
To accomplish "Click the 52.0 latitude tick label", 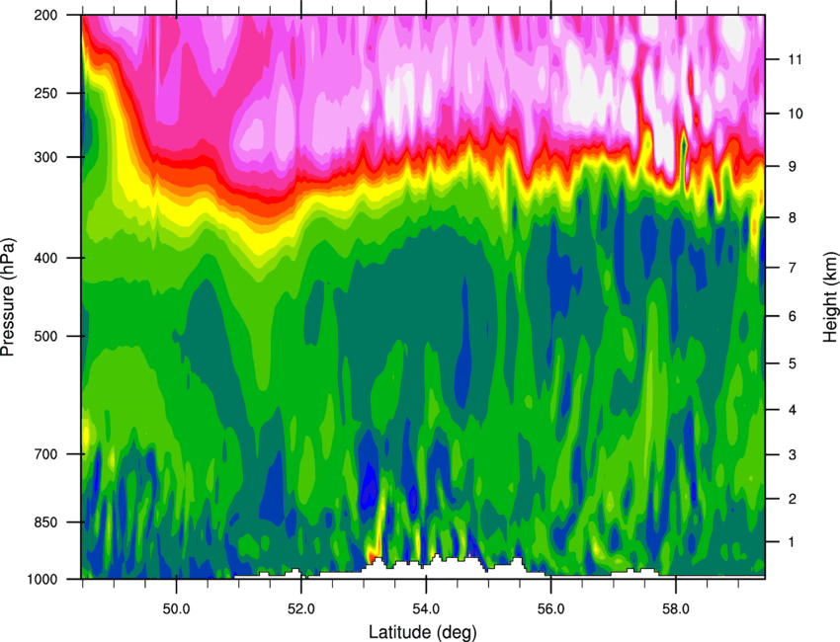I will [301, 609].
